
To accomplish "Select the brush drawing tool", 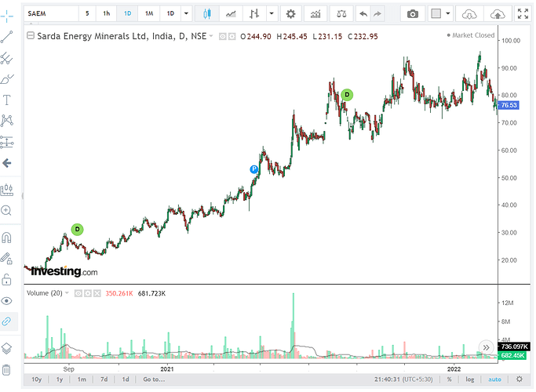I will (7, 79).
